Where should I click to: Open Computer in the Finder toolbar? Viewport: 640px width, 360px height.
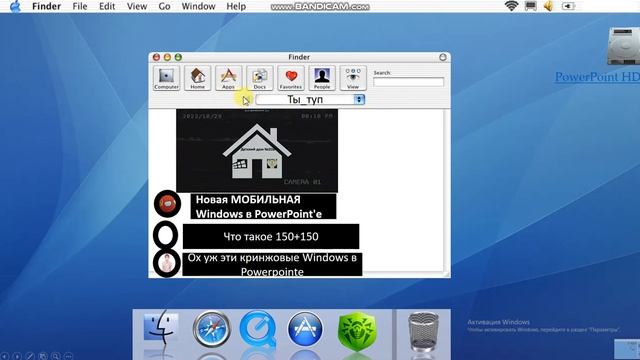pos(166,78)
